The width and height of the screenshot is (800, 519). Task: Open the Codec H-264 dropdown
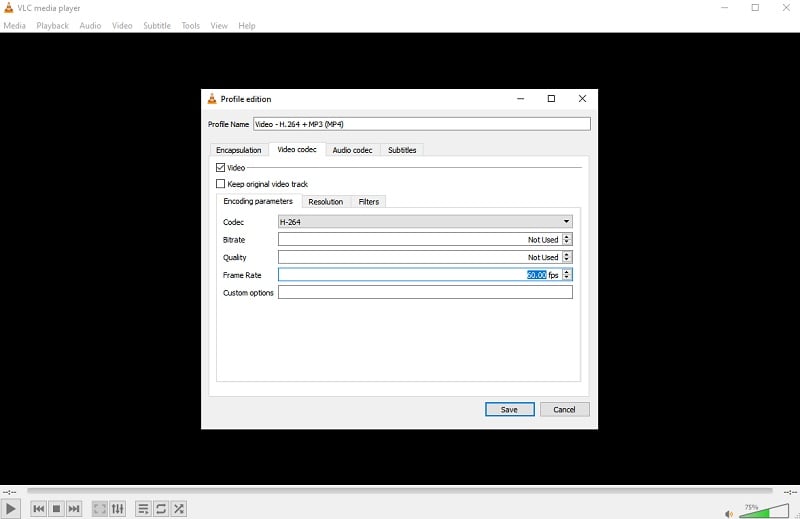(425, 221)
